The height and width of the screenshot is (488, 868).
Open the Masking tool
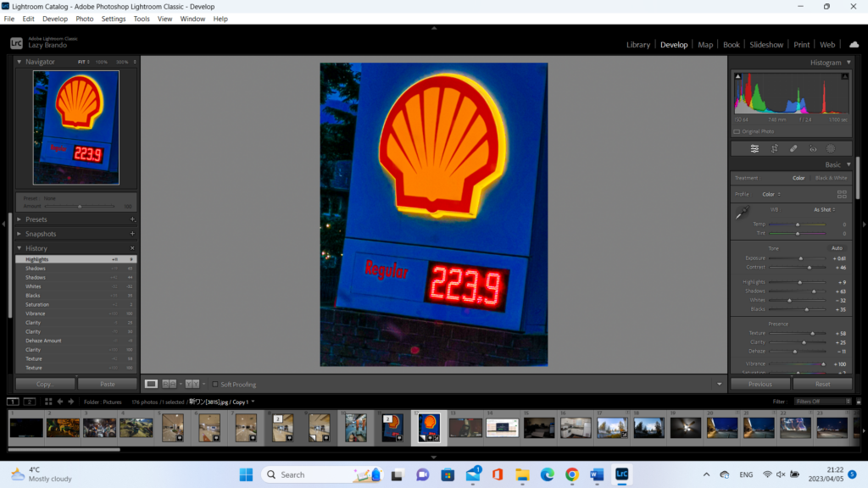pyautogui.click(x=831, y=148)
